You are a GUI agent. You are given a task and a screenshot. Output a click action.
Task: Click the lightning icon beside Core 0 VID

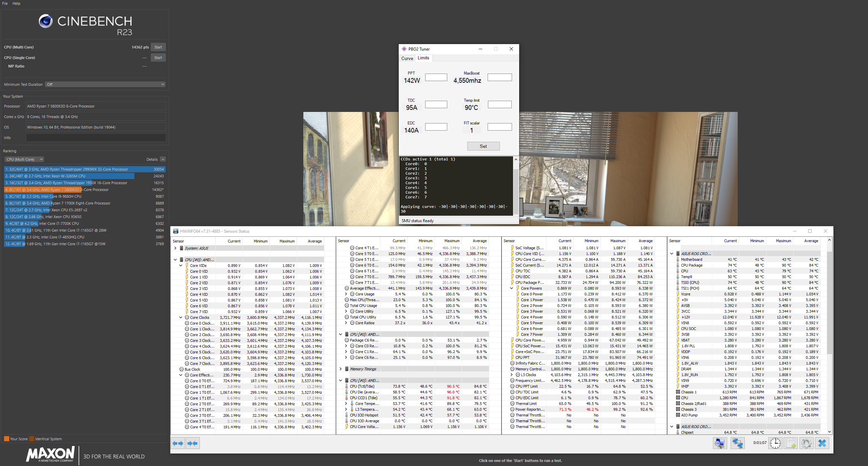click(x=187, y=271)
